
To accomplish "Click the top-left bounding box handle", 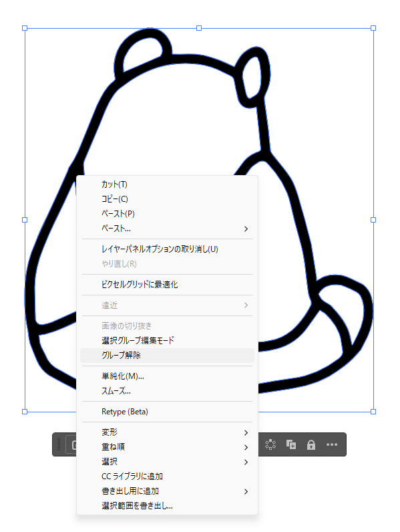I will (x=25, y=28).
